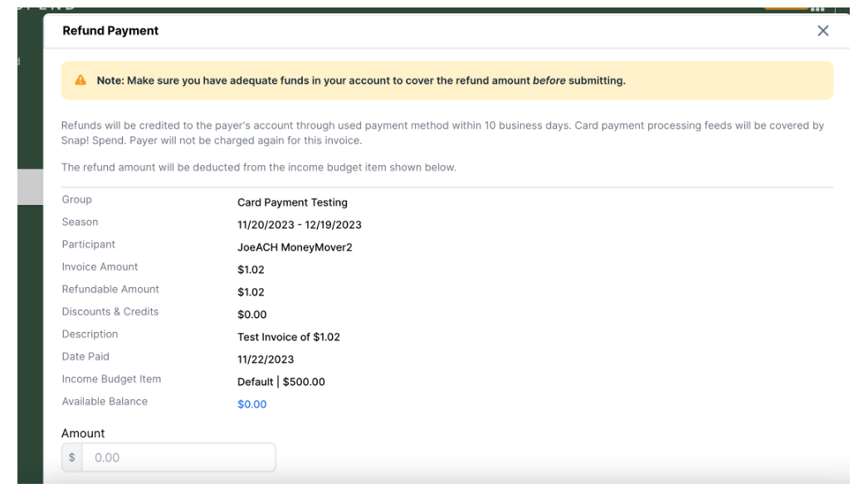868x498 pixels.
Task: Click the dollar sign prefix on the Amount field
Action: coord(72,457)
